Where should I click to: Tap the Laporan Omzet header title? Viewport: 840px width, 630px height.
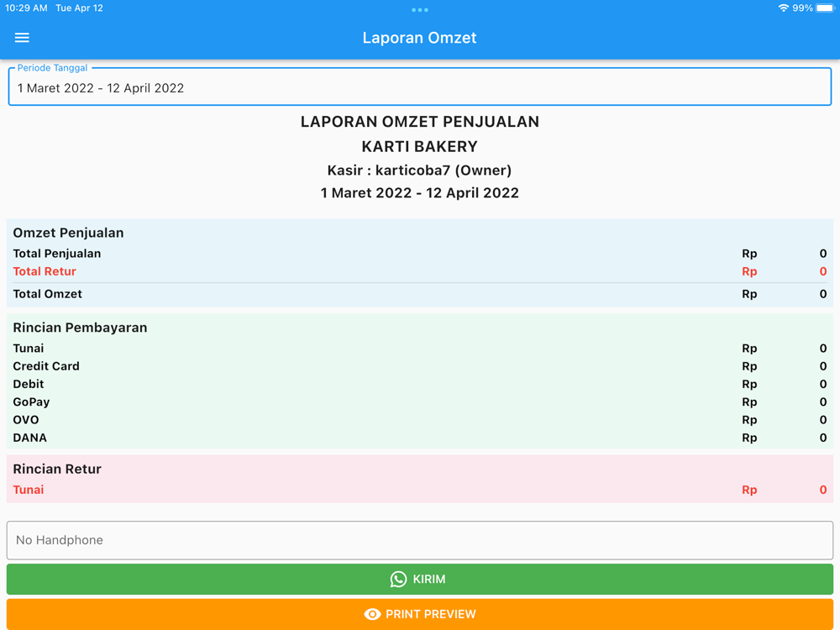(419, 38)
